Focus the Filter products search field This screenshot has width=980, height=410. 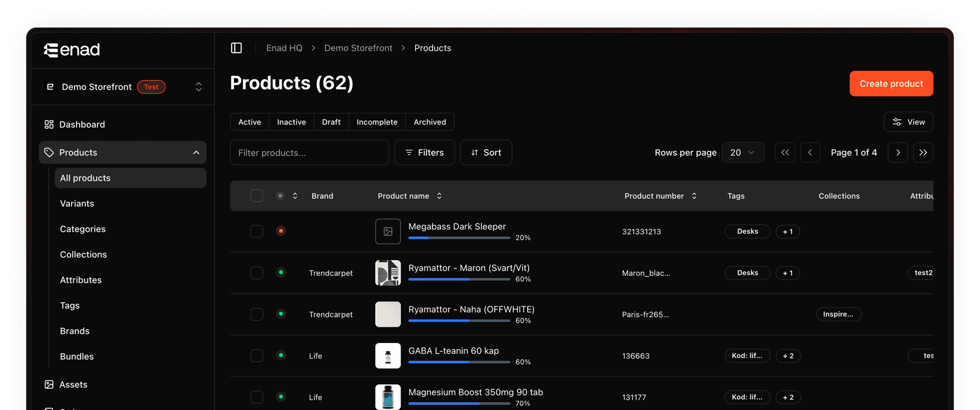point(310,153)
